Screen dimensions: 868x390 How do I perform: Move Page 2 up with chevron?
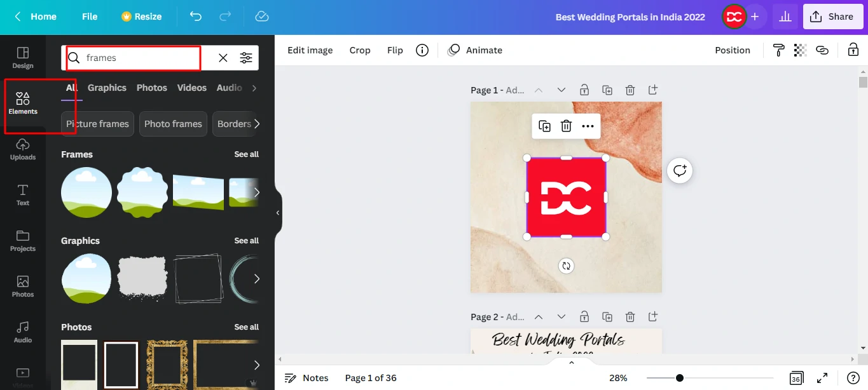coord(539,316)
